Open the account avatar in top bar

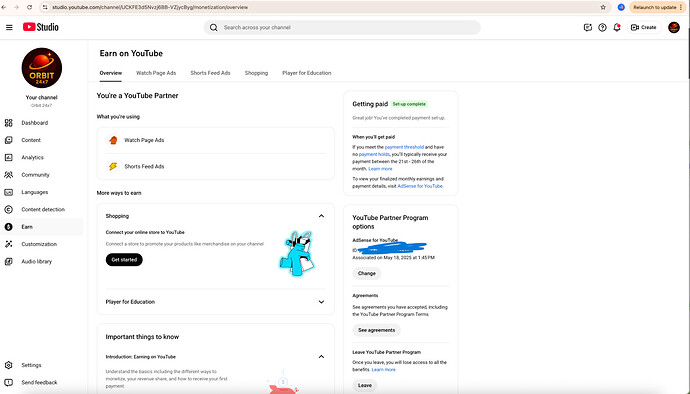pos(674,27)
